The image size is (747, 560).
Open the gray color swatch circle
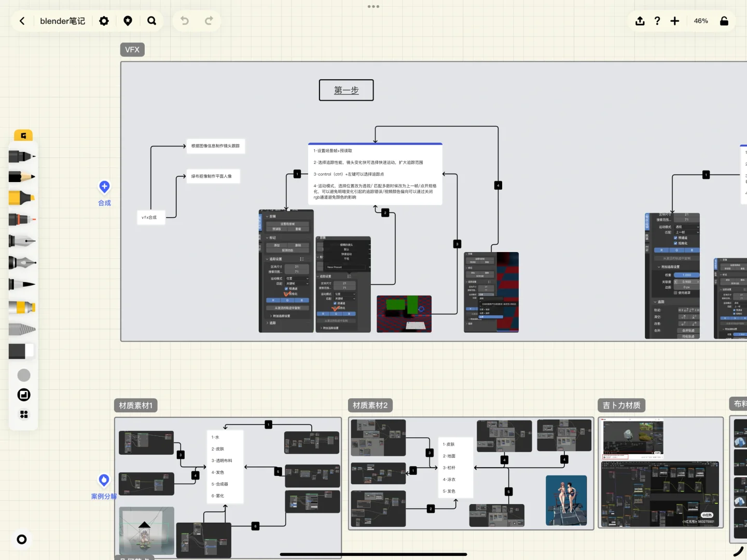[24, 375]
